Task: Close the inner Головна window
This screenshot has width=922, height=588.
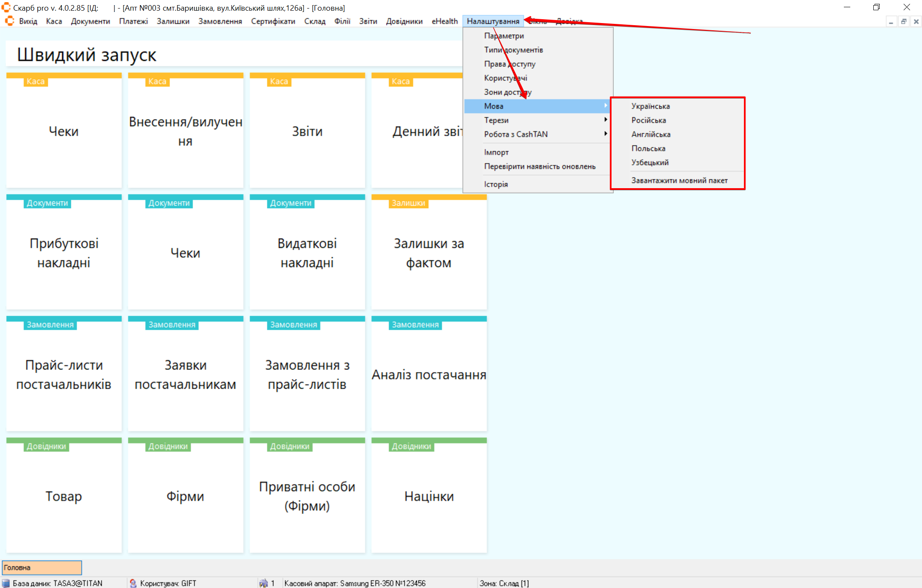Action: (x=916, y=21)
